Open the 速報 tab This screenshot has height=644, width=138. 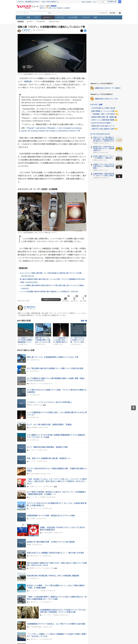click(x=28, y=17)
